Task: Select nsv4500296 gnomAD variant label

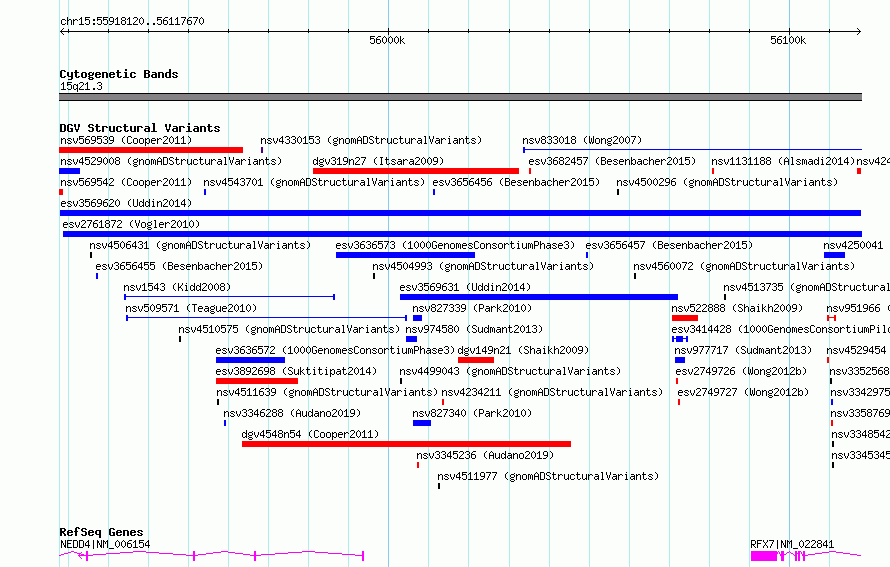Action: point(727,182)
